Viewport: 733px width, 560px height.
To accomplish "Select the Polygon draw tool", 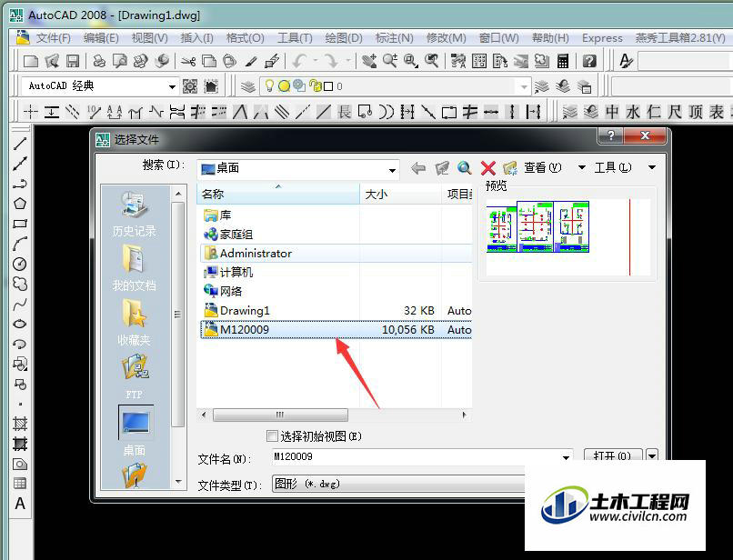I will [20, 204].
